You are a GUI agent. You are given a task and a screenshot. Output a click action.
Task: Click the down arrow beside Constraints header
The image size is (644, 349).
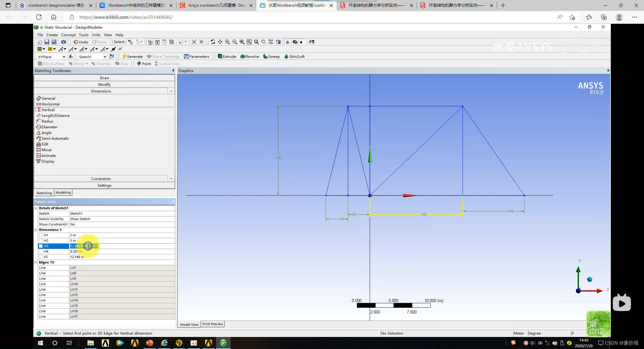tap(171, 179)
